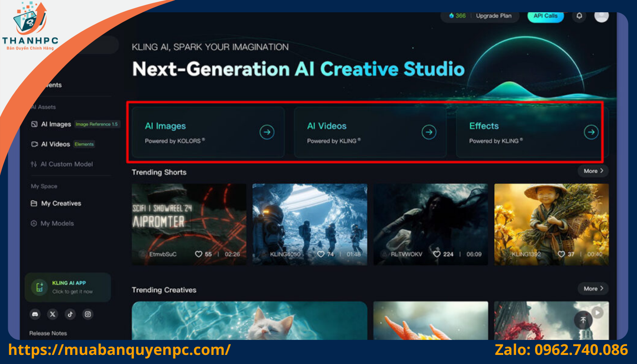Open the Discord social icon
The image size is (637, 364).
coord(35,314)
